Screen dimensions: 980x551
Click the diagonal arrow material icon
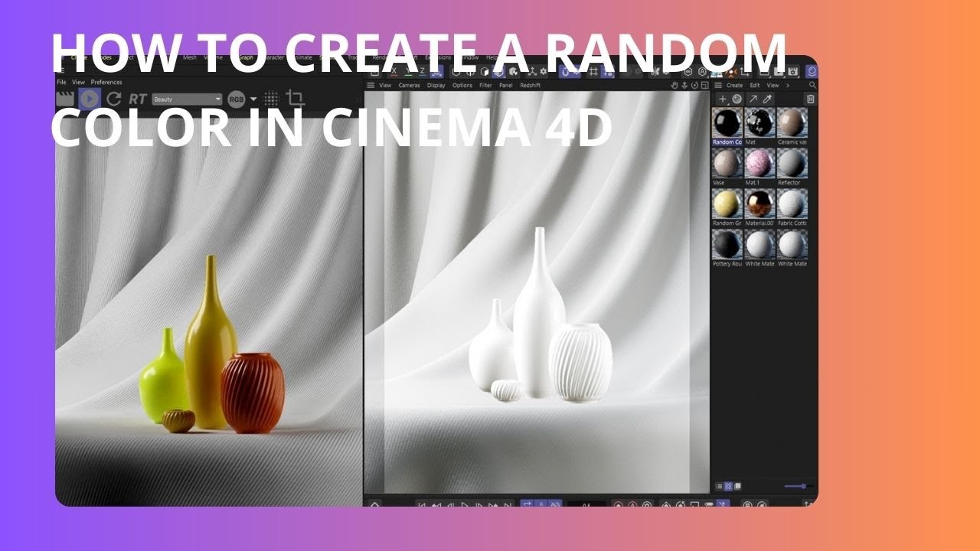[753, 99]
